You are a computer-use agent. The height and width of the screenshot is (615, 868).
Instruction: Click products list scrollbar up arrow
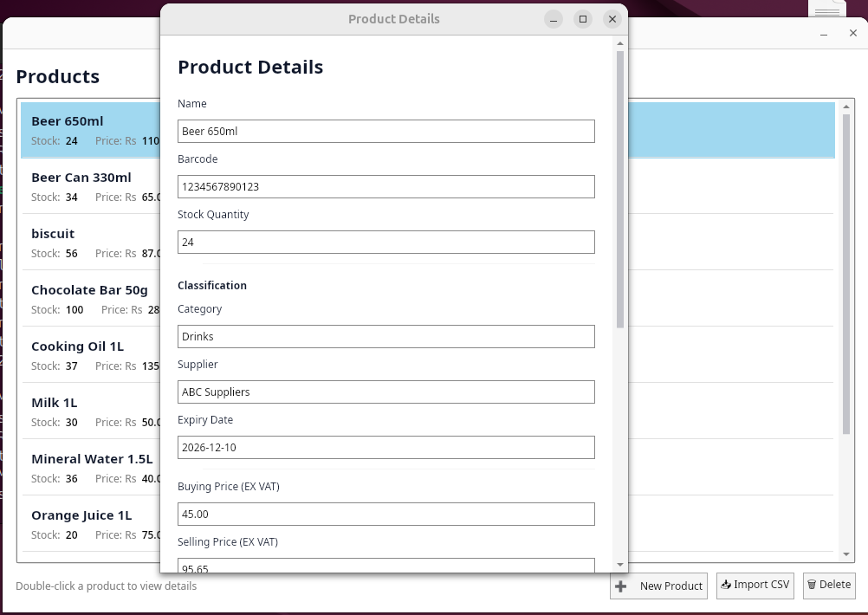click(846, 107)
